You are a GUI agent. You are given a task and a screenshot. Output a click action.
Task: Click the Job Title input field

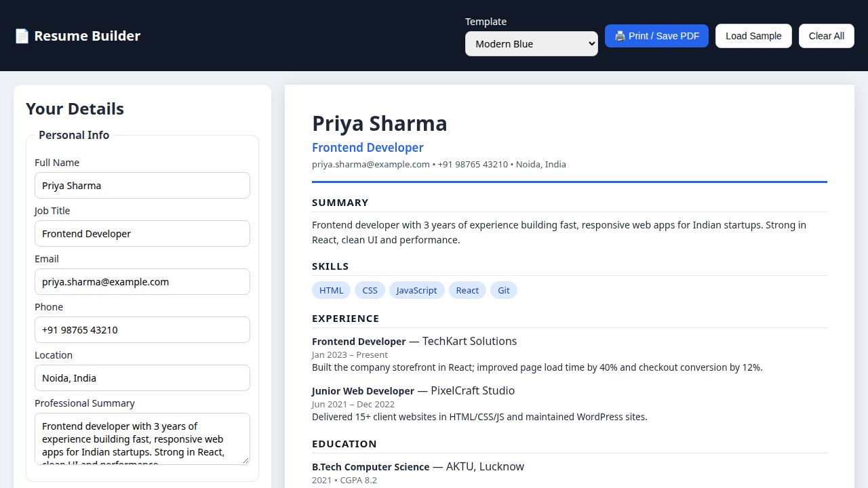tap(142, 233)
